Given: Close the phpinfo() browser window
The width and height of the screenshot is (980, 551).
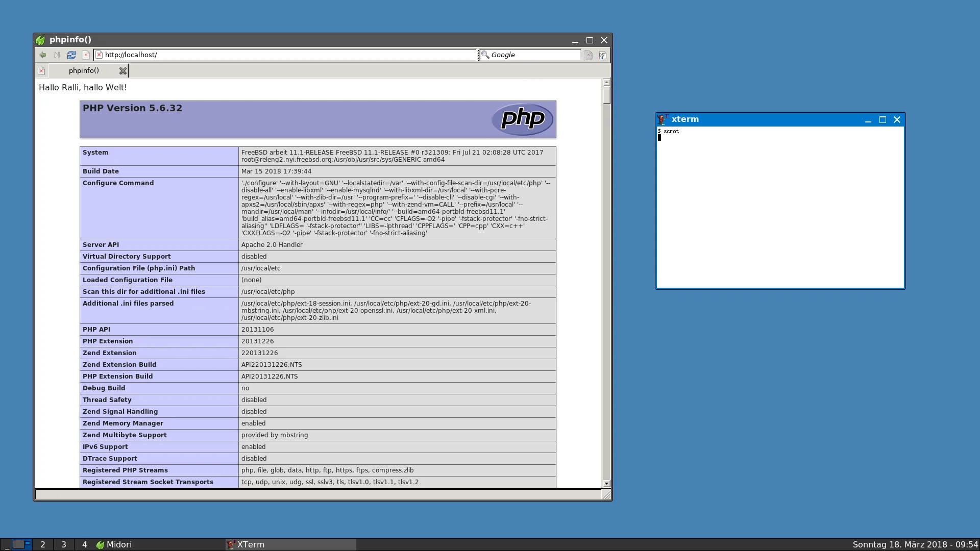Looking at the screenshot, I should point(604,40).
